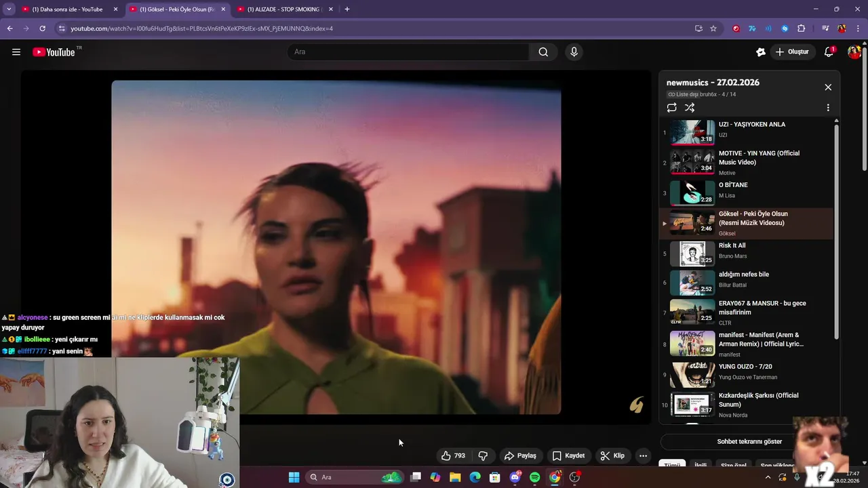Close the Daha sonra izle tab

click(115, 9)
